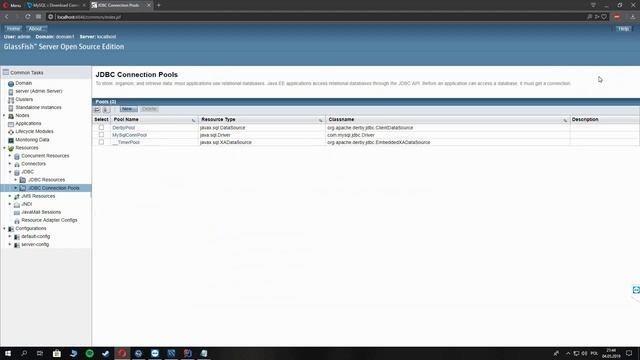Tick the checkbox for __TimerPool
Viewport: 640px width, 360px height.
[101, 142]
